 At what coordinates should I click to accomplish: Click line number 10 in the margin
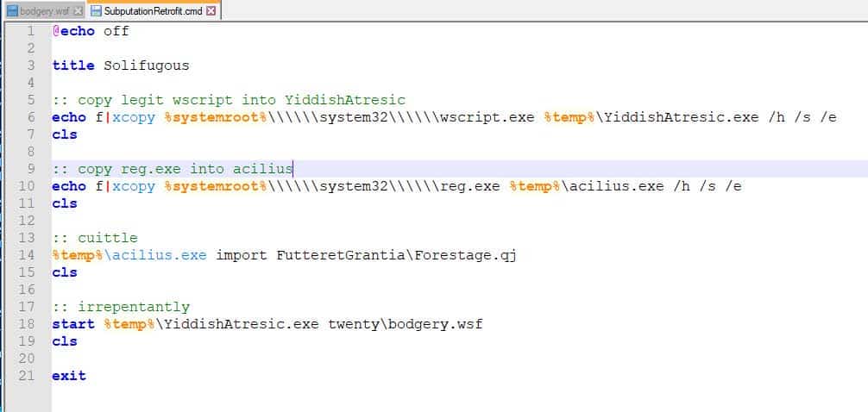[x=27, y=186]
